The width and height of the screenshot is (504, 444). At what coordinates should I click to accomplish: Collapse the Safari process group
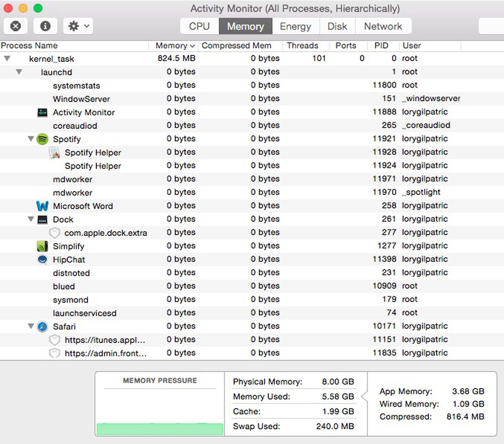click(31, 326)
